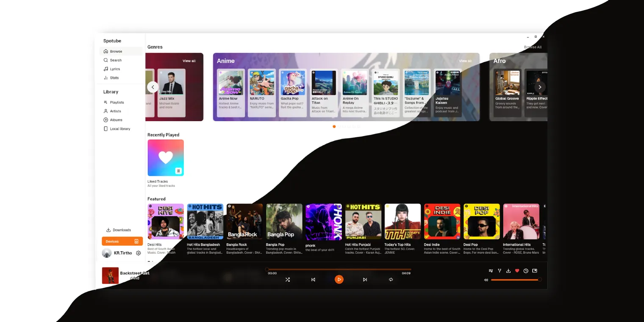Open the mini player view
644x322 pixels.
pos(535,270)
